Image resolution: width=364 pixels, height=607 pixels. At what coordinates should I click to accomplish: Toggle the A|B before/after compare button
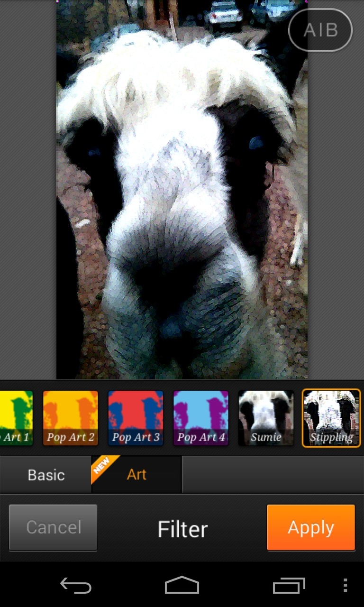click(320, 30)
